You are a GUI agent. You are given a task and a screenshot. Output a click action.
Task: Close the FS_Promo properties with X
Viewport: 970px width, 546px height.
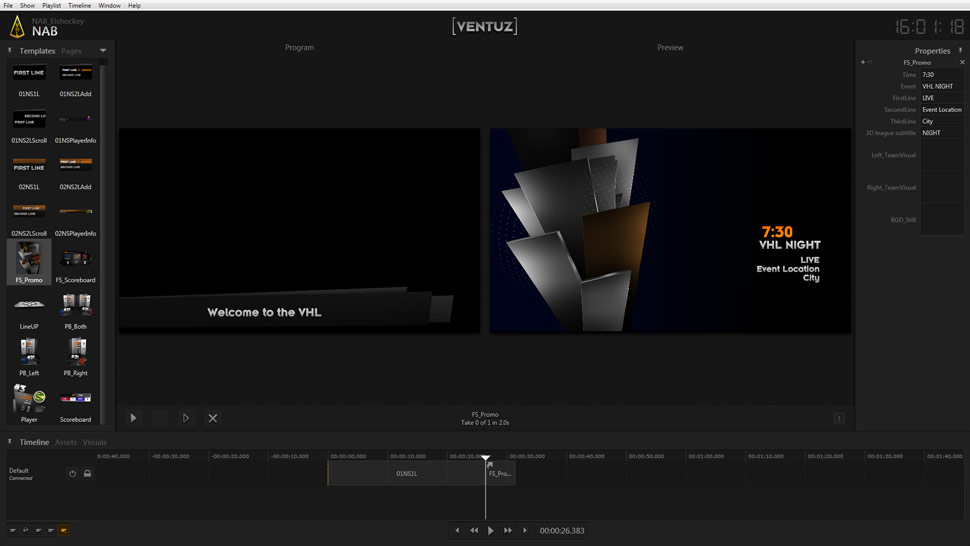point(962,62)
